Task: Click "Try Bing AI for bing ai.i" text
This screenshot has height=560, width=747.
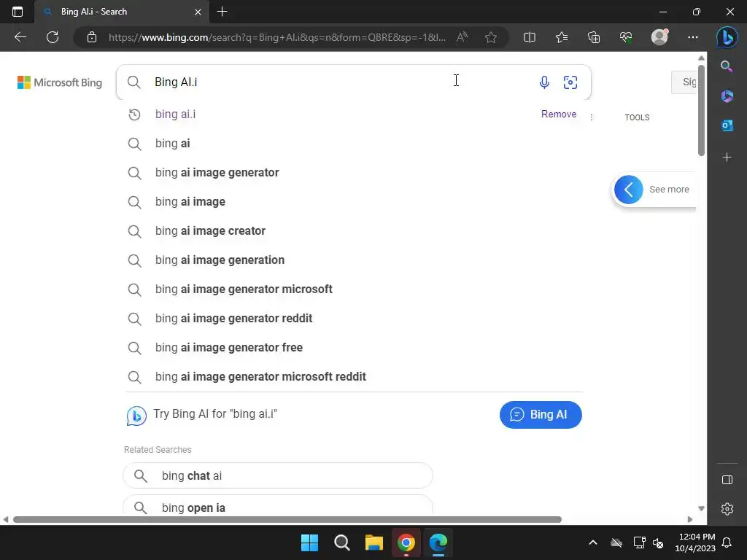Action: point(215,414)
